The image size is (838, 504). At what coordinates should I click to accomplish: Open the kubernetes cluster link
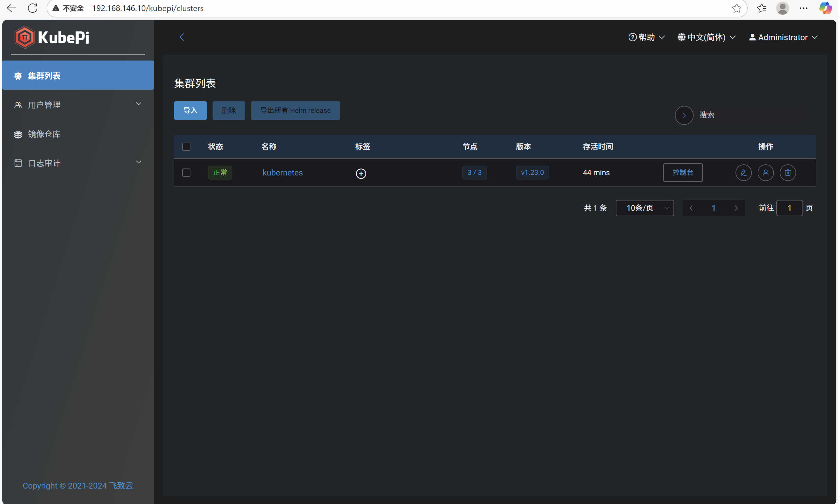pyautogui.click(x=282, y=173)
